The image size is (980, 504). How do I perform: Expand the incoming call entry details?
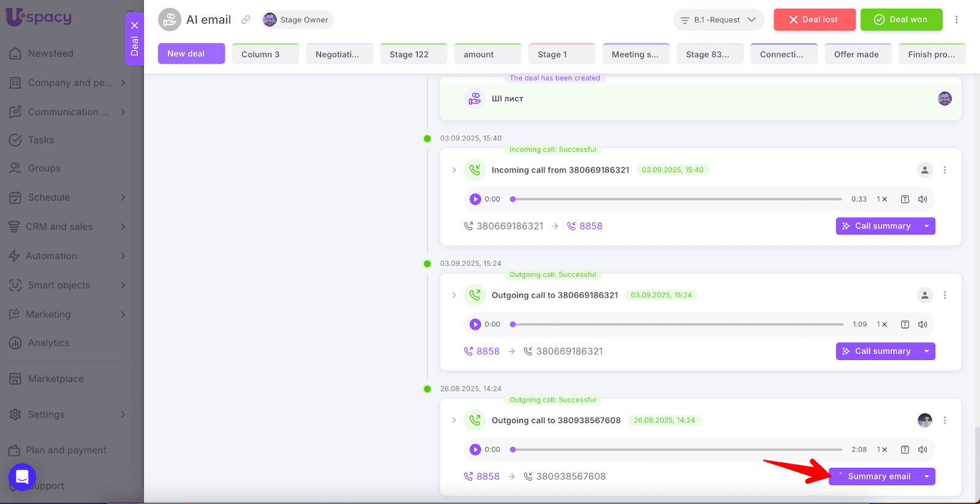click(454, 170)
